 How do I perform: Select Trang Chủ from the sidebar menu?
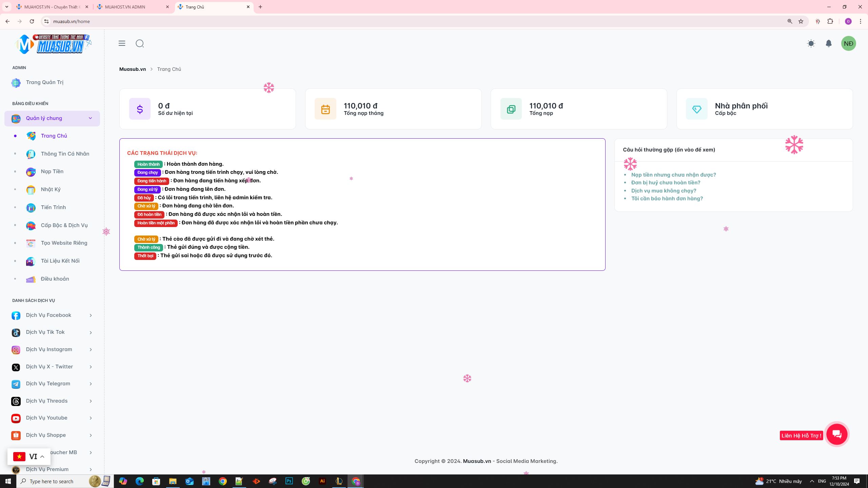click(54, 136)
